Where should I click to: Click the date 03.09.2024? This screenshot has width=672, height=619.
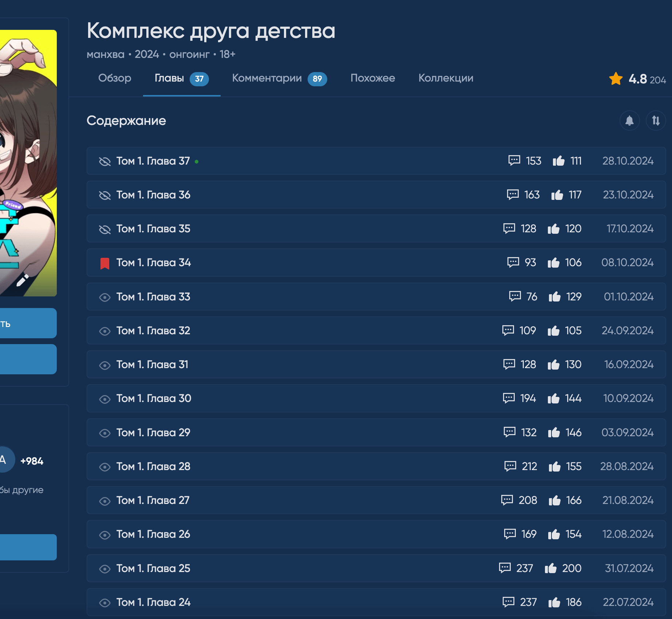(x=628, y=432)
